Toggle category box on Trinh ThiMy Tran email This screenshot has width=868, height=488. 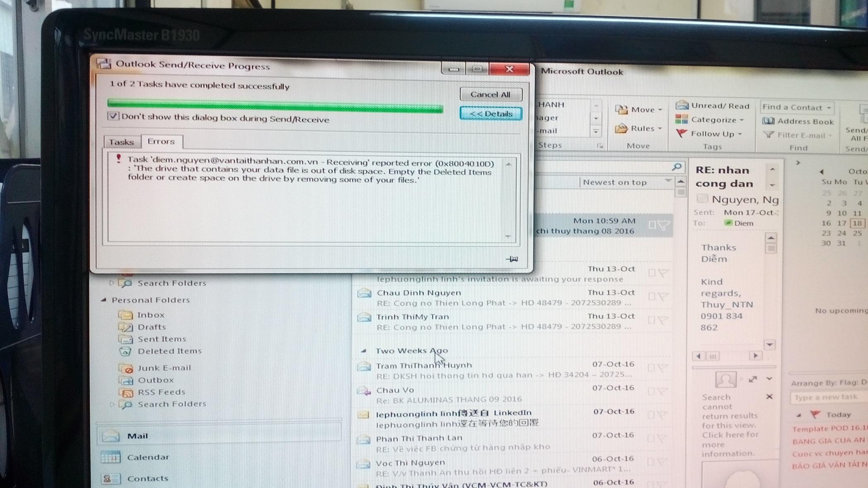[652, 320]
